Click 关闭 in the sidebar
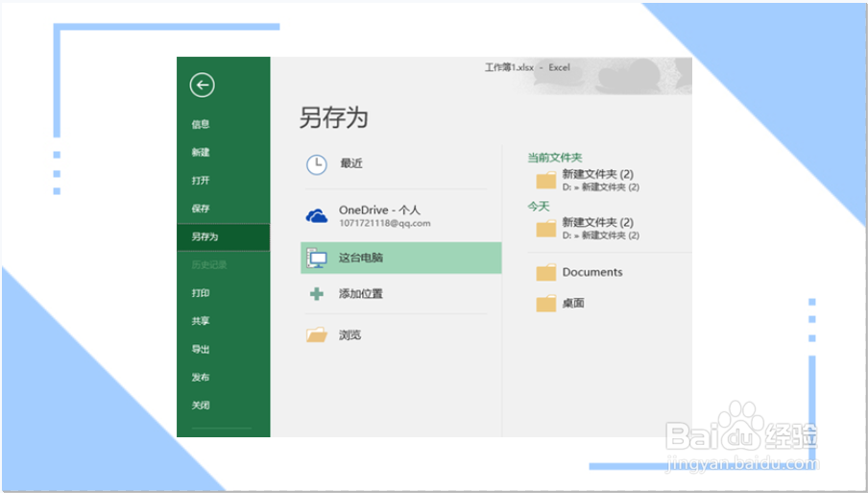The image size is (868, 493). pos(201,405)
